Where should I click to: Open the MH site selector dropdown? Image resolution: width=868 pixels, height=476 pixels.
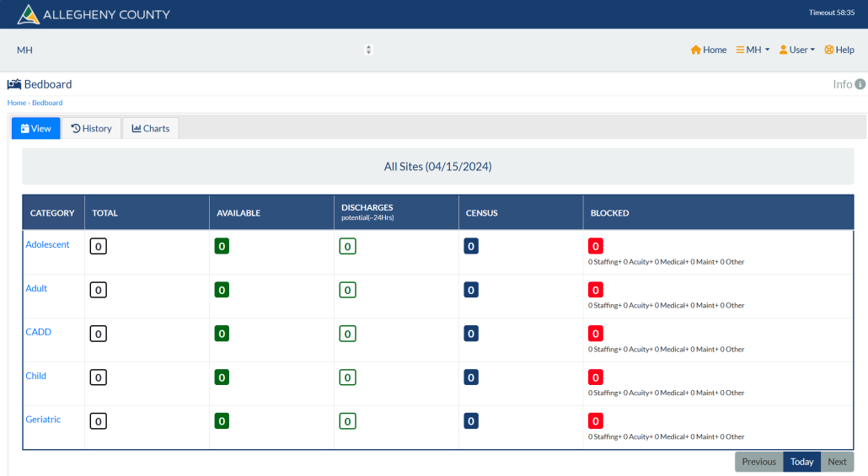(x=195, y=50)
